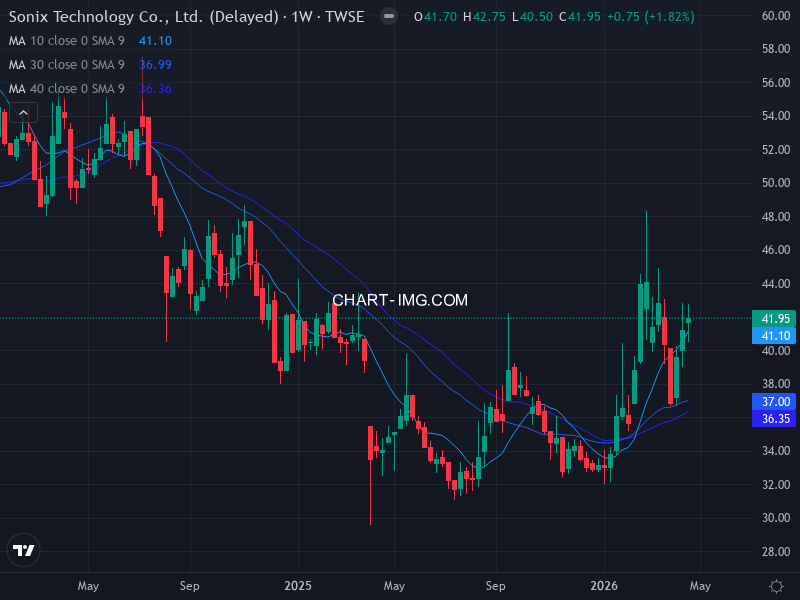This screenshot has width=800, height=600.
Task: Click the MA 30 value 36.99 in legend
Action: [x=155, y=65]
